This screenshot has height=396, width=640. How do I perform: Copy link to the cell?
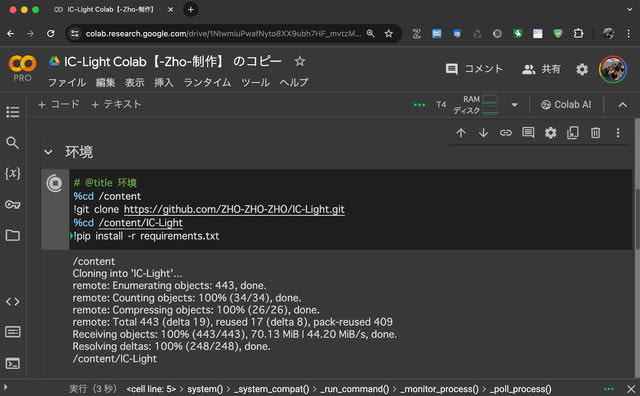506,133
